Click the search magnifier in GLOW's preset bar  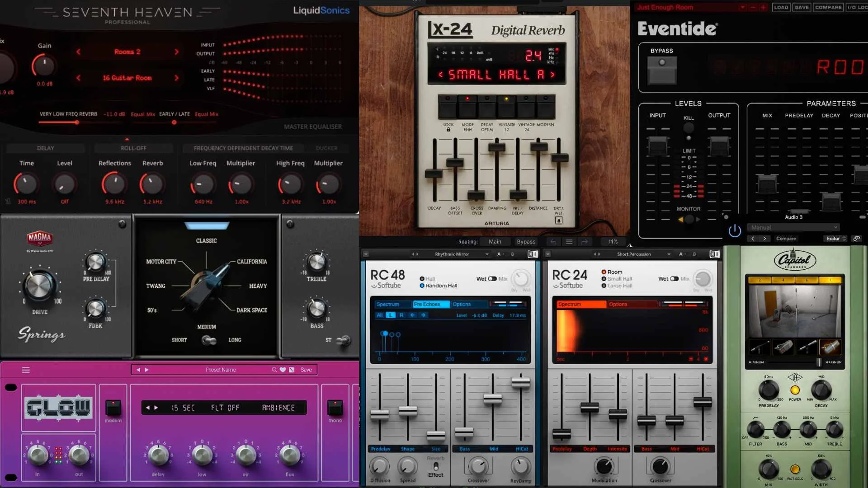pyautogui.click(x=274, y=370)
